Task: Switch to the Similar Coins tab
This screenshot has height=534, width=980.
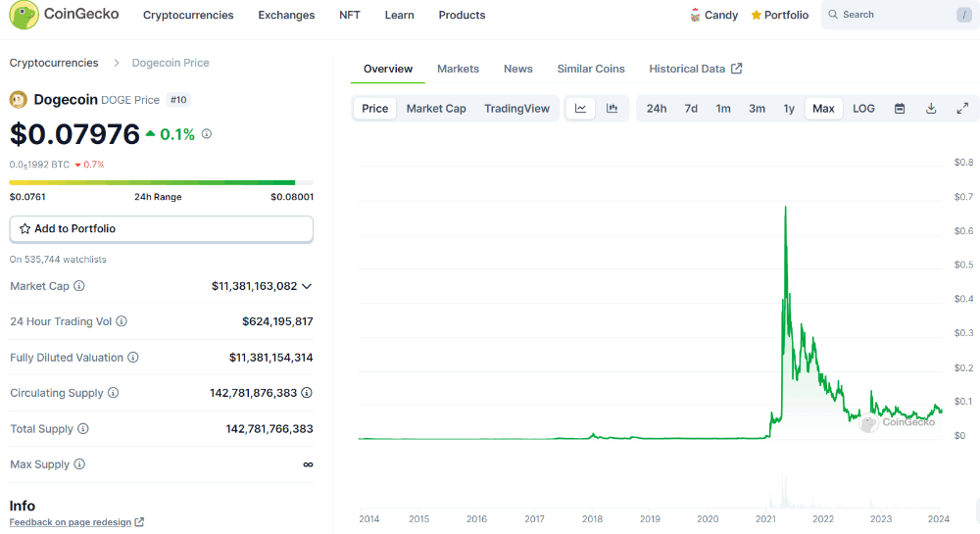Action: 591,69
